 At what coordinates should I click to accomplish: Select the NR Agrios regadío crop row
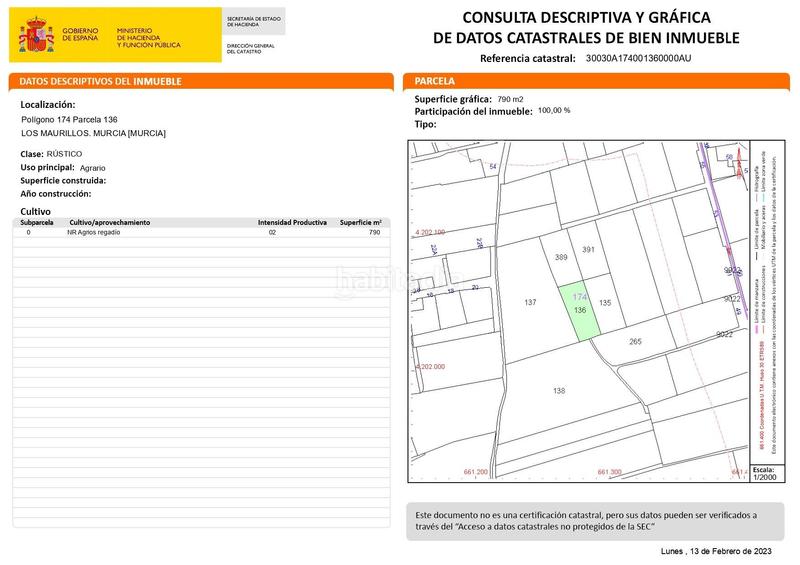point(200,232)
